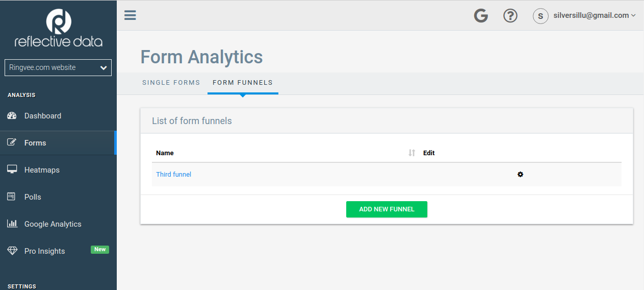Viewport: 644px width, 290px height.
Task: Select the Form Funnels tab
Action: [x=243, y=82]
